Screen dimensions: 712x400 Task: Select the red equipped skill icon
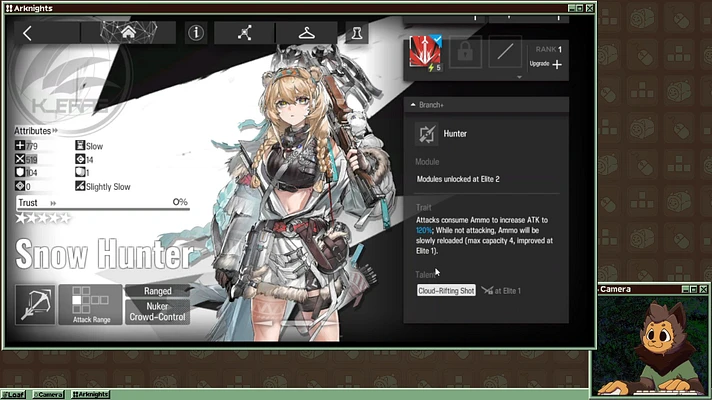click(425, 53)
